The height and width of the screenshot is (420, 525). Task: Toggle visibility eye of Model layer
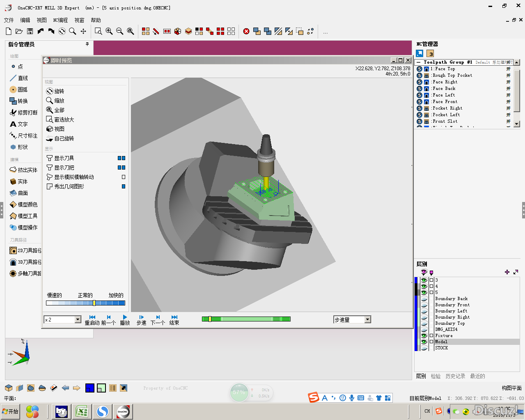tap(424, 342)
